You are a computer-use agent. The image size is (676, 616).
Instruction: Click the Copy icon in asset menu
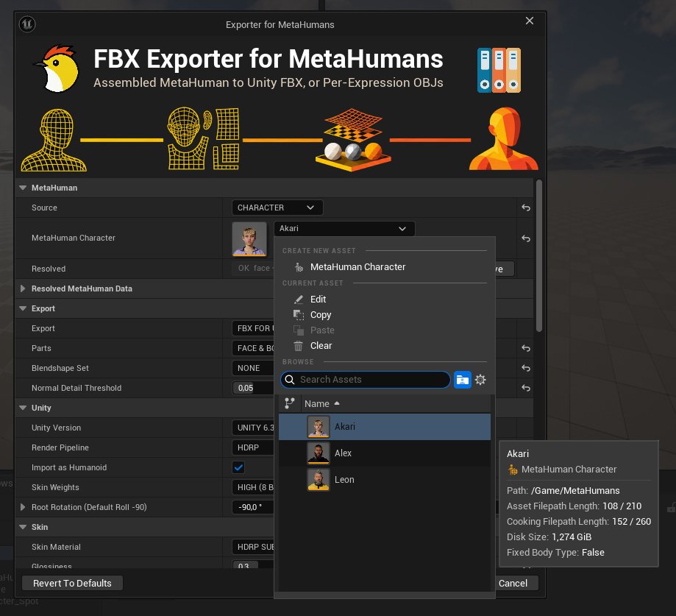click(299, 315)
